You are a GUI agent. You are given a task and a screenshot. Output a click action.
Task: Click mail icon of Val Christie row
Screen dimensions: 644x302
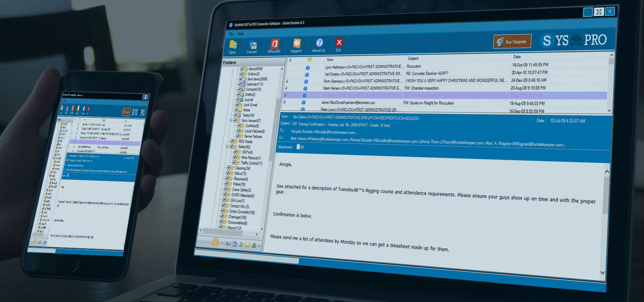click(307, 74)
